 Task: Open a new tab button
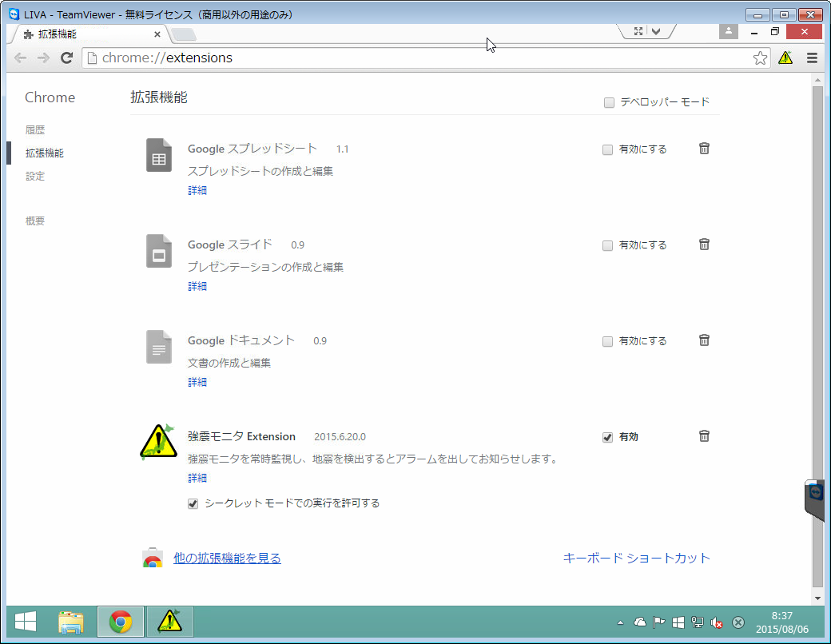coord(184,34)
